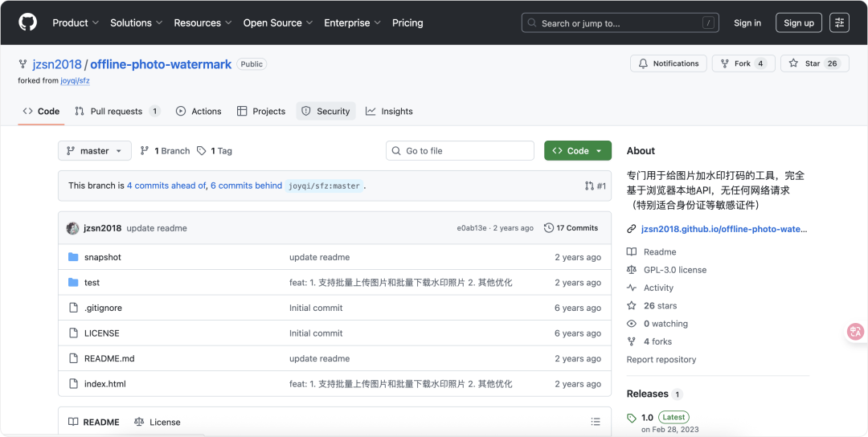Click the link icon beside the website URL
This screenshot has height=437, width=868.
tap(631, 229)
